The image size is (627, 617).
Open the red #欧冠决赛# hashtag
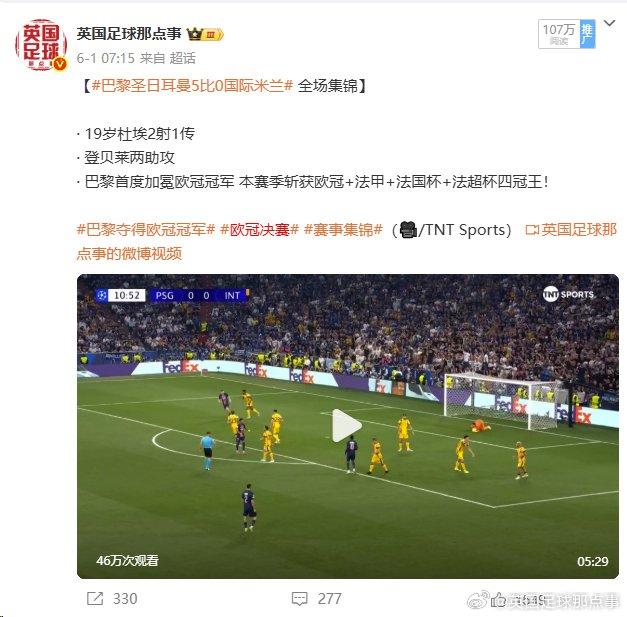260,230
